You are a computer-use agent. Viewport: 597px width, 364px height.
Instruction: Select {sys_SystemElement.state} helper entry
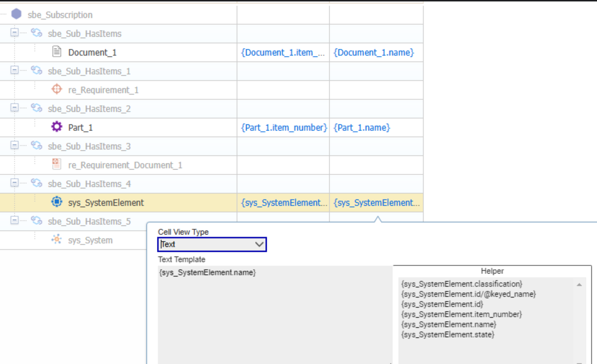click(447, 335)
